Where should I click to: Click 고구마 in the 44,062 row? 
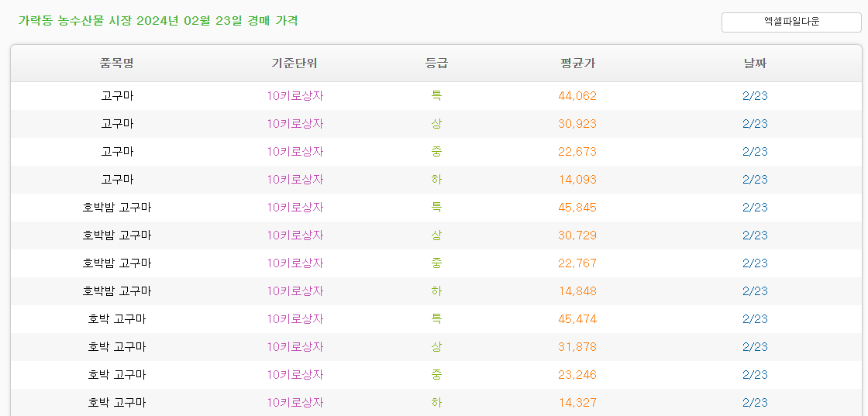(117, 96)
